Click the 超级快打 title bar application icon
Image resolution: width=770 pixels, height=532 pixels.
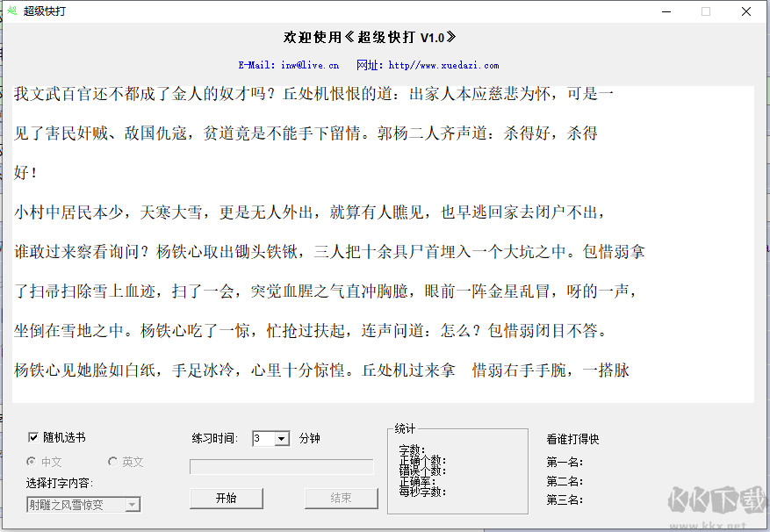11,11
